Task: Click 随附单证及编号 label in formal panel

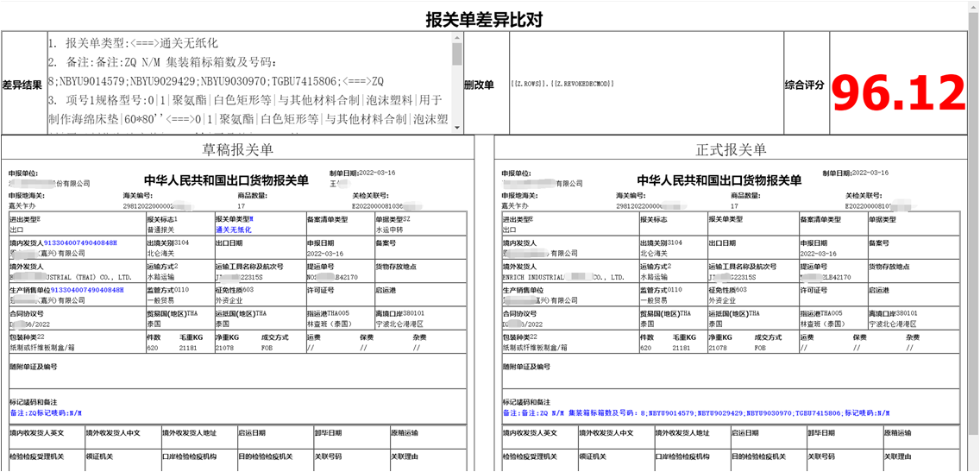Action: click(x=526, y=367)
